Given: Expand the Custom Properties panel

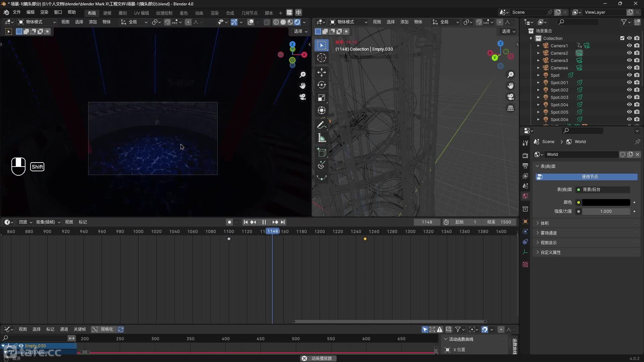Looking at the screenshot, I should tap(550, 252).
